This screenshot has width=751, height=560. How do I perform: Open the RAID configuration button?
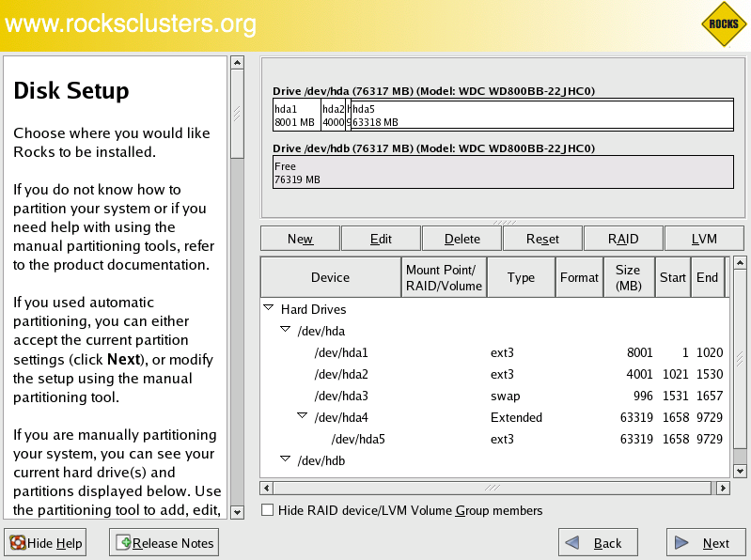pyautogui.click(x=623, y=239)
